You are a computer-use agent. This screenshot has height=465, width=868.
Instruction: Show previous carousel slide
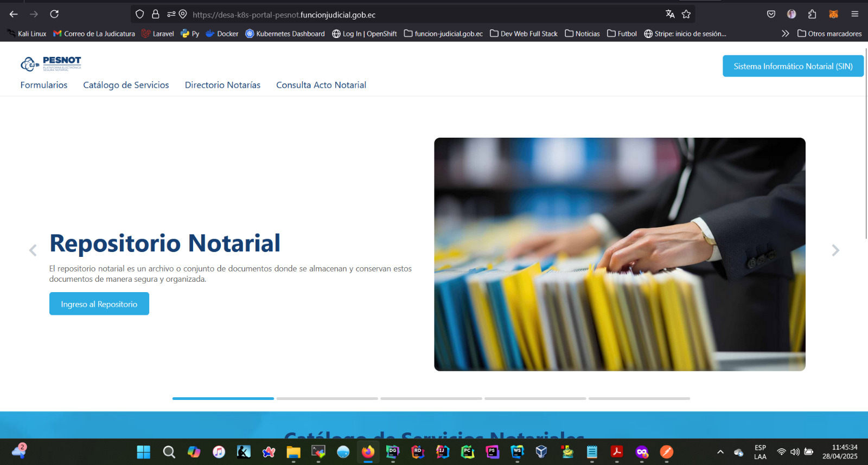tap(33, 250)
